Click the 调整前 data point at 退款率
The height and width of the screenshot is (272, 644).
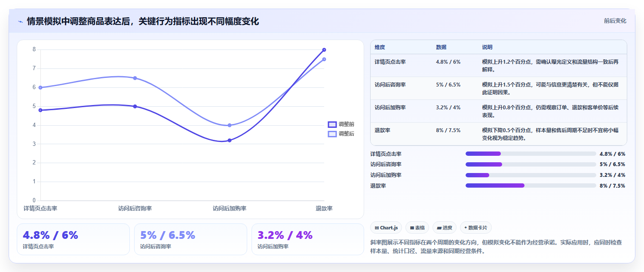(324, 50)
